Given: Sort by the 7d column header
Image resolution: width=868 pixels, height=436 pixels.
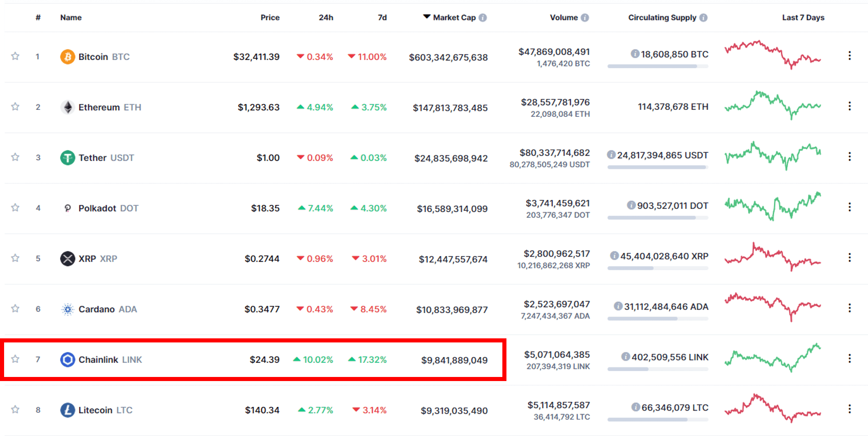Looking at the screenshot, I should [382, 18].
